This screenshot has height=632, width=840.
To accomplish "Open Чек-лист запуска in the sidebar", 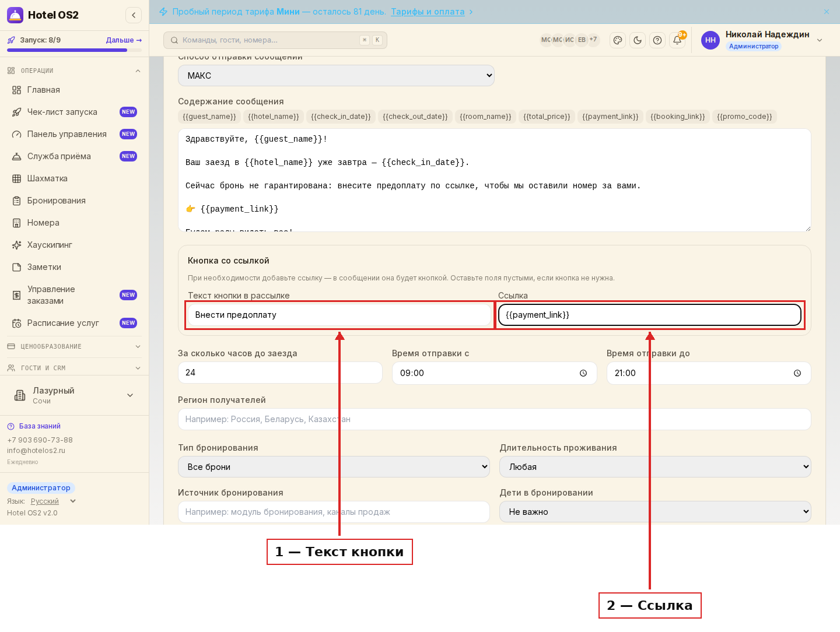I will [x=75, y=112].
